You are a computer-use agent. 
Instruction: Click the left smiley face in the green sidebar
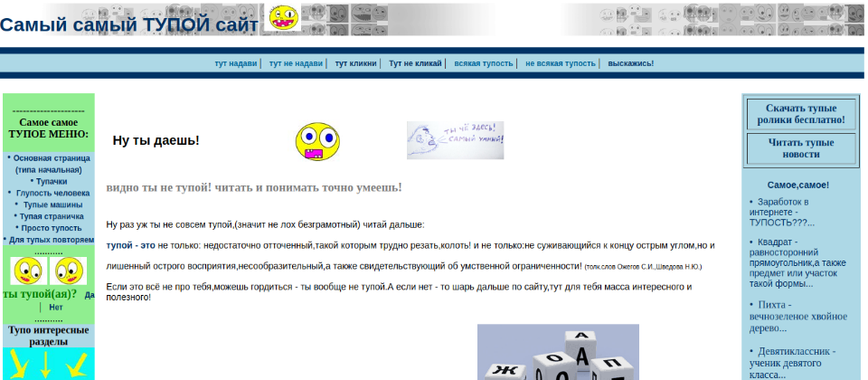pos(26,271)
